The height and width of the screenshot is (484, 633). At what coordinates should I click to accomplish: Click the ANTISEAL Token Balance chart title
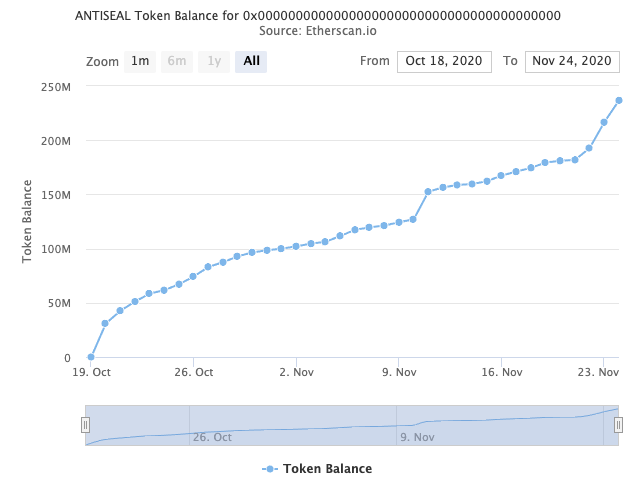(x=318, y=16)
